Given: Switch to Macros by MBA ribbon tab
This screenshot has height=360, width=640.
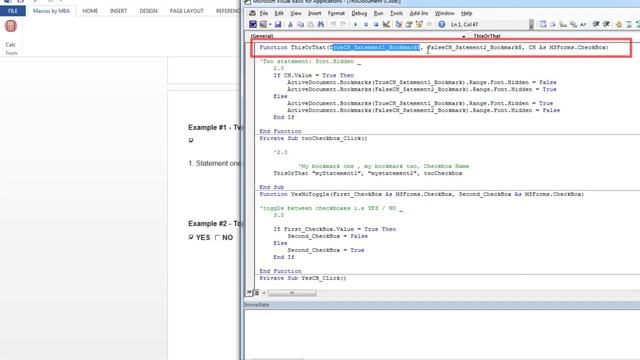Looking at the screenshot, I should pyautogui.click(x=51, y=11).
